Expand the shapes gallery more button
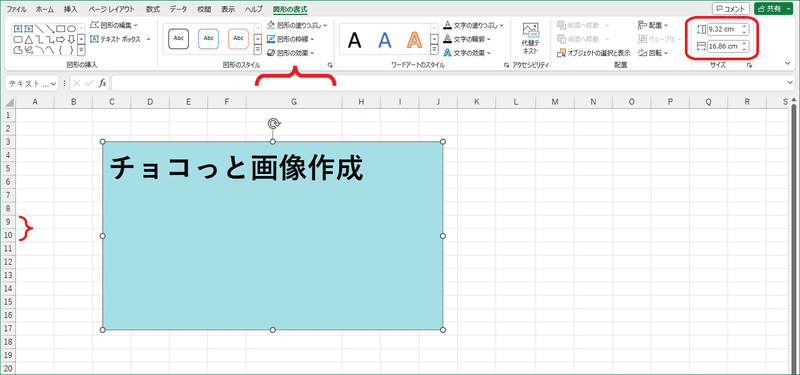Screen dimensions: 800x375 (81, 50)
